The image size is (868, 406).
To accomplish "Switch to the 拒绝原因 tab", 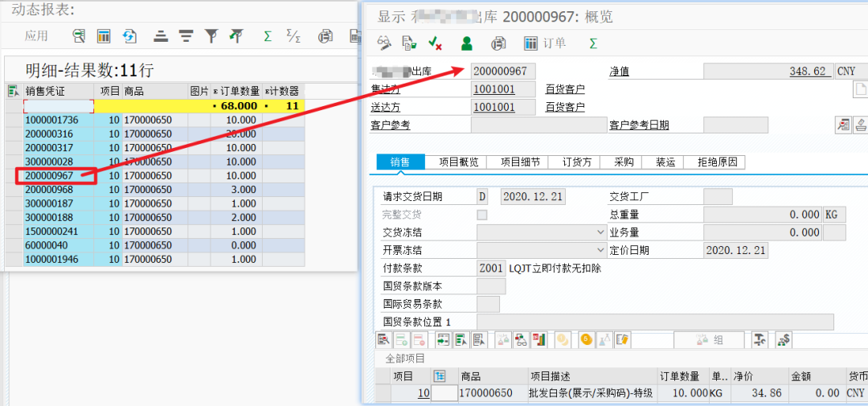I will click(x=714, y=162).
